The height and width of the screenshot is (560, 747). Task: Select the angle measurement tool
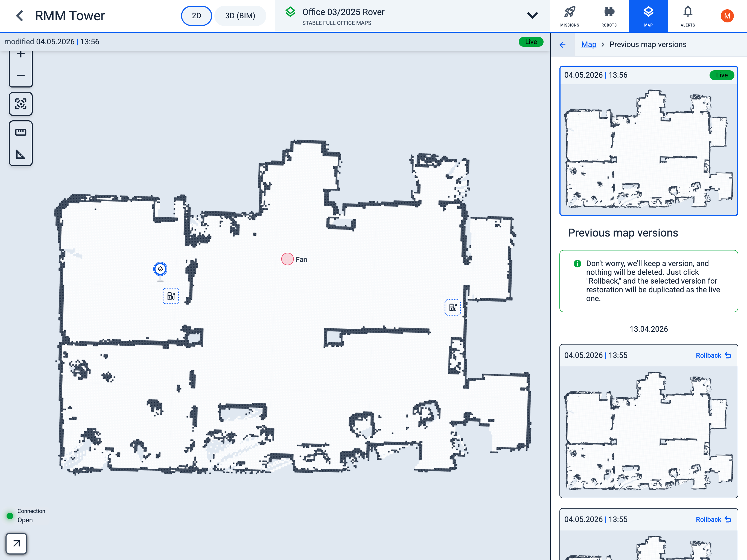pos(21,155)
